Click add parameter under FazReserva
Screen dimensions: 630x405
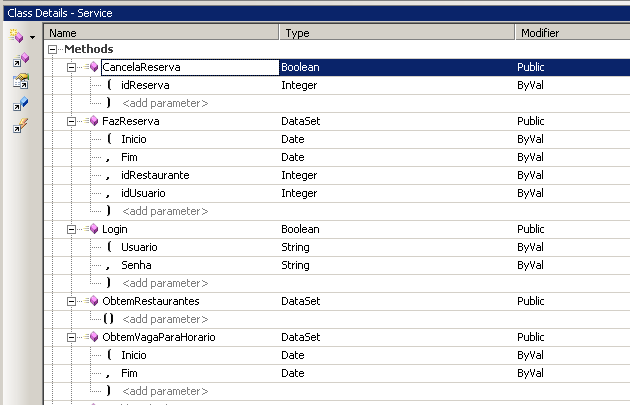[165, 211]
